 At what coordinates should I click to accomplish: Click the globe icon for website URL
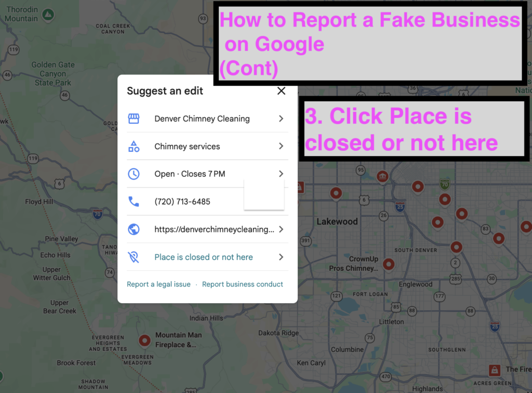[x=134, y=229]
